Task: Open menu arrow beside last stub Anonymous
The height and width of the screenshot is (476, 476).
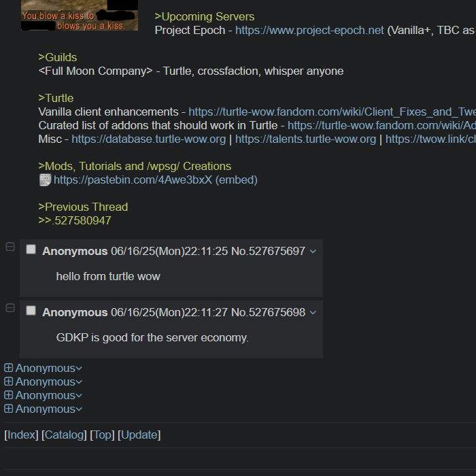Action: [x=79, y=409]
